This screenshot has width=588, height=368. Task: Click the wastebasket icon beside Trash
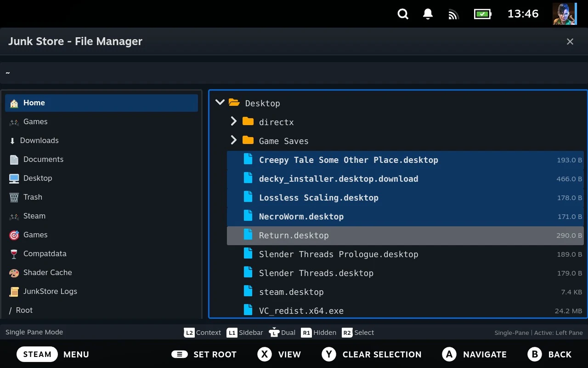14,197
